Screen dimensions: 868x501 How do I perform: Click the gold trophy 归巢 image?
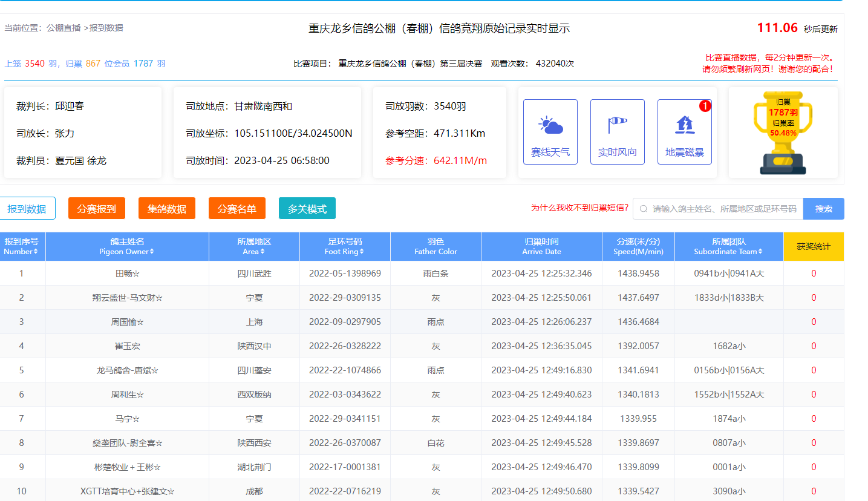[783, 133]
